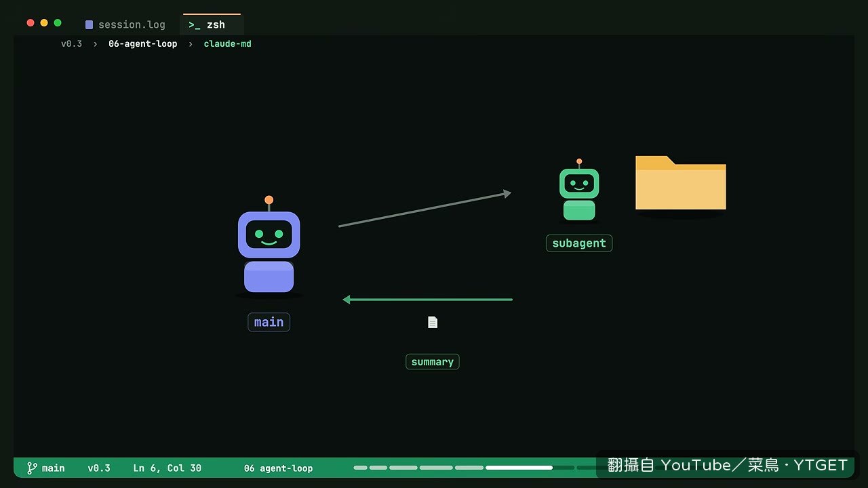Open the yellow folder icon

click(x=680, y=182)
